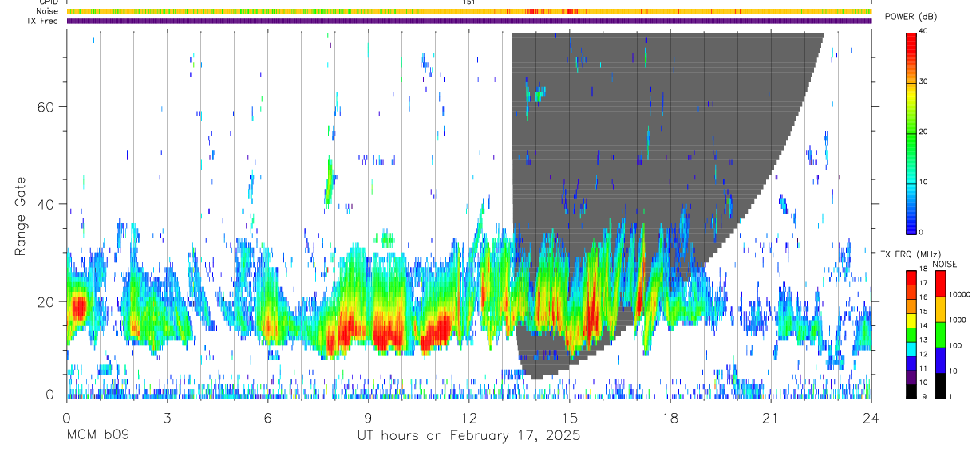The height and width of the screenshot is (452, 980).
Task: Click the 40 label on POWER colorbar
Action: [x=924, y=32]
